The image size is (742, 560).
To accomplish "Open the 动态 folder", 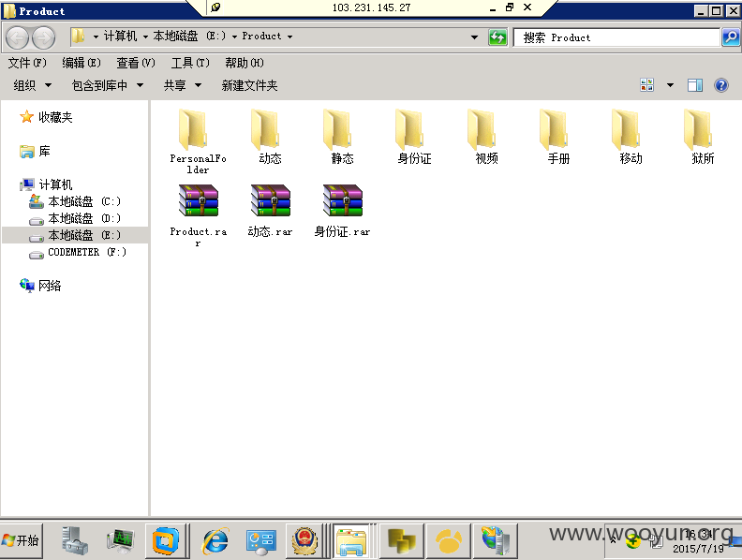I will [270, 136].
